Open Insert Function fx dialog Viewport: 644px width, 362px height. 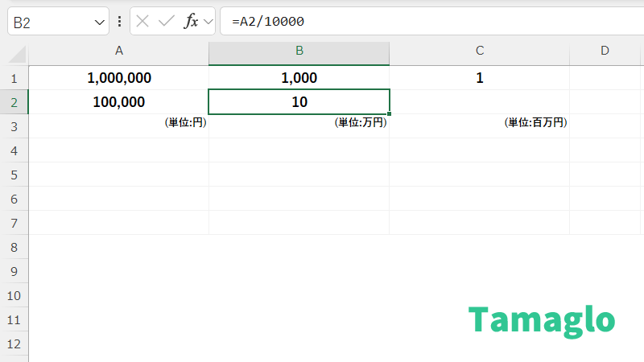(191, 22)
